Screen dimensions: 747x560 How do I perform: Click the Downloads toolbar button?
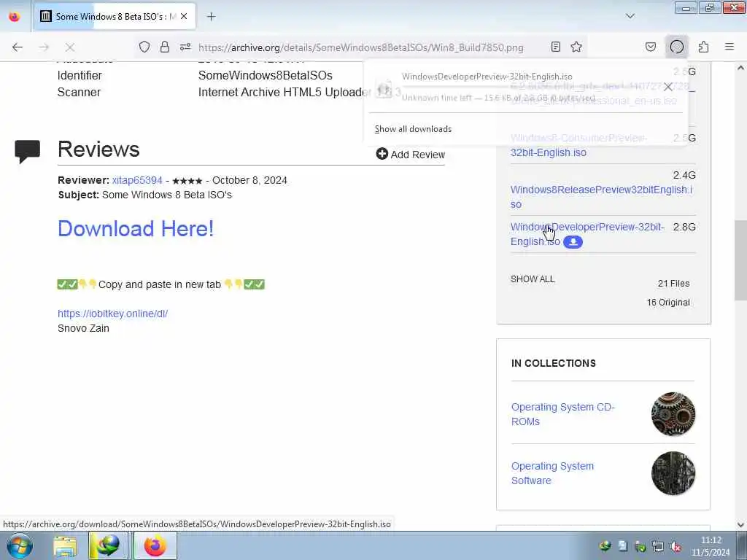[x=677, y=47]
